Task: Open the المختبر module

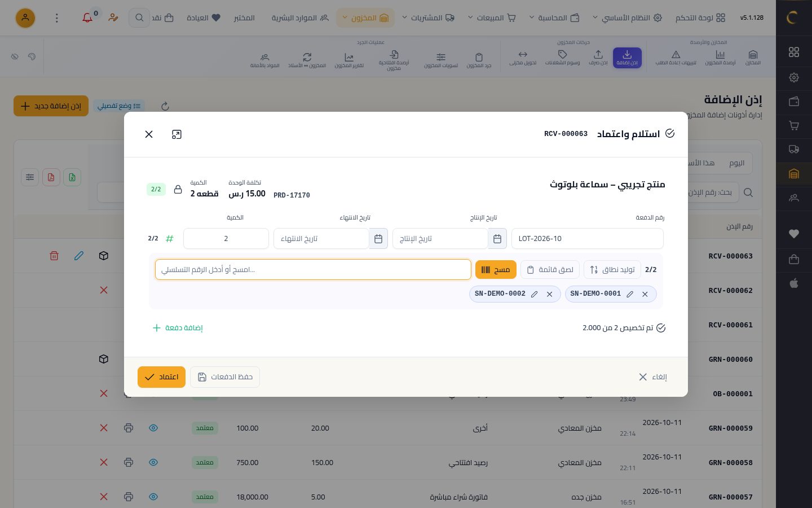Action: click(x=244, y=18)
